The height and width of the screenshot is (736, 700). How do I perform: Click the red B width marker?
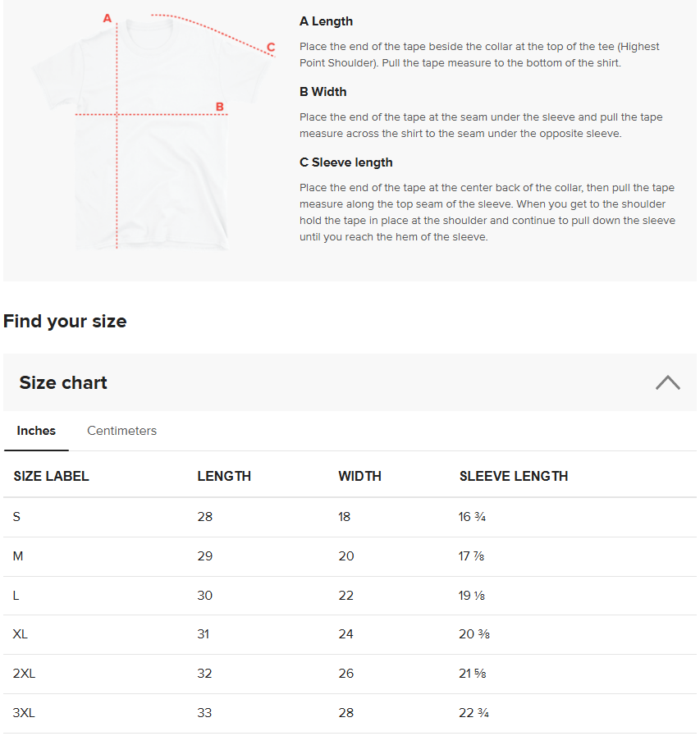(219, 107)
